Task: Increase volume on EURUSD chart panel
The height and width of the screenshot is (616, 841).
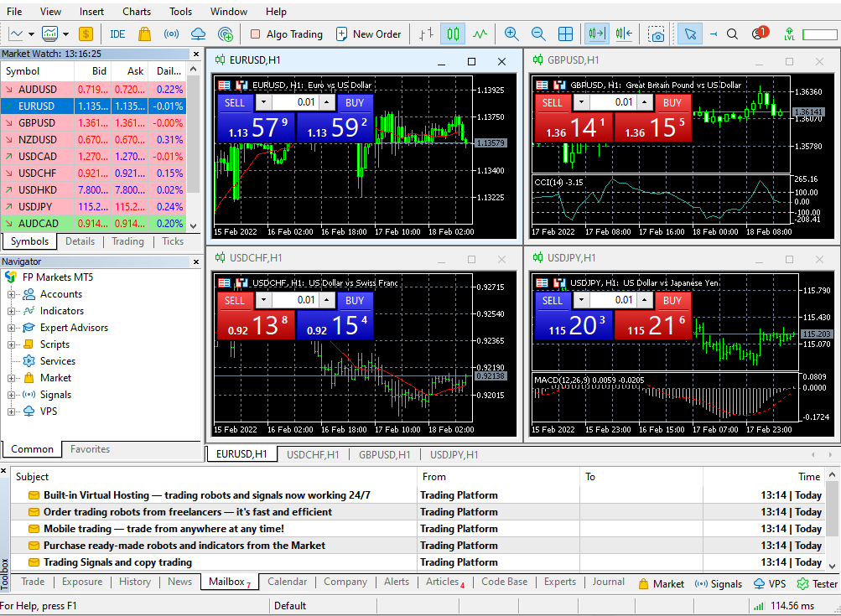Action: (327, 102)
